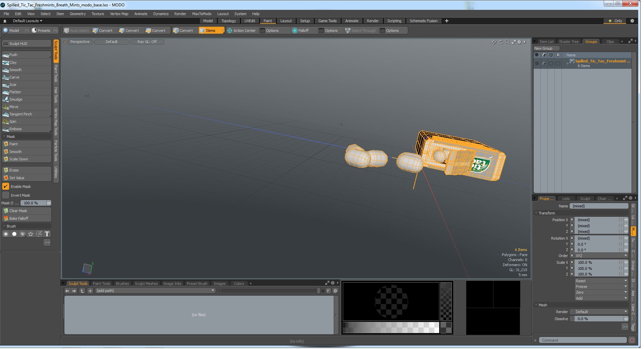
Task: Click the Set Value mask tool
Action: (26, 178)
